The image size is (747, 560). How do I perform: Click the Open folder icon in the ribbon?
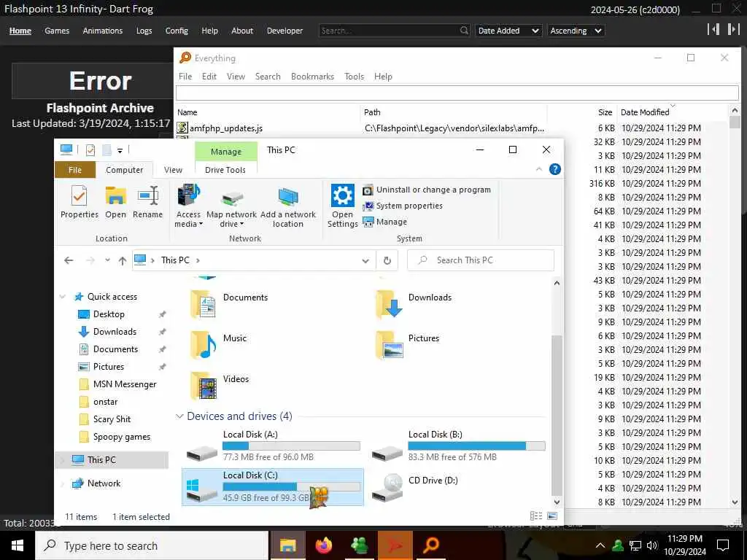point(115,196)
